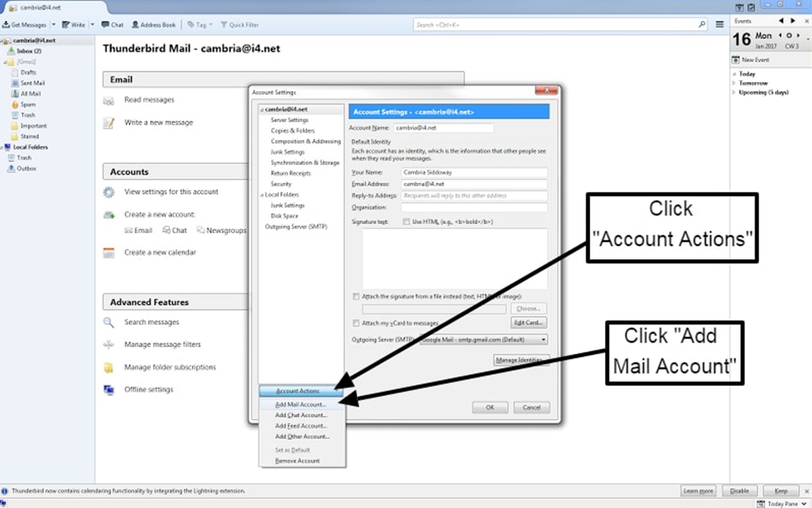Collapse cambria@i4.net in the folder pane

click(4, 41)
